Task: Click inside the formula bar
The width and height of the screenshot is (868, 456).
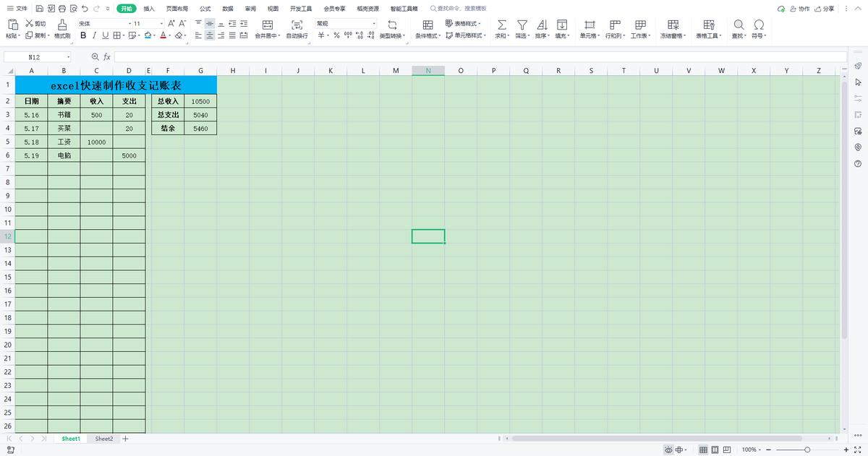Action: pyautogui.click(x=289, y=56)
